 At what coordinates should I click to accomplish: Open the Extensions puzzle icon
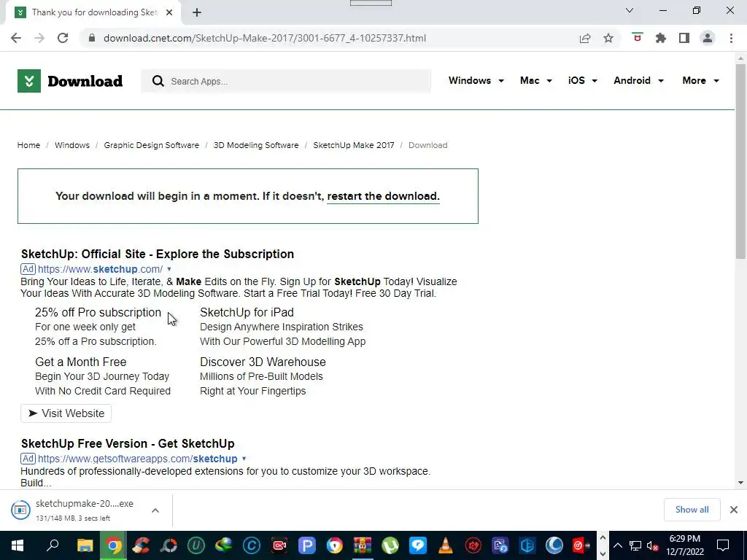pos(661,38)
